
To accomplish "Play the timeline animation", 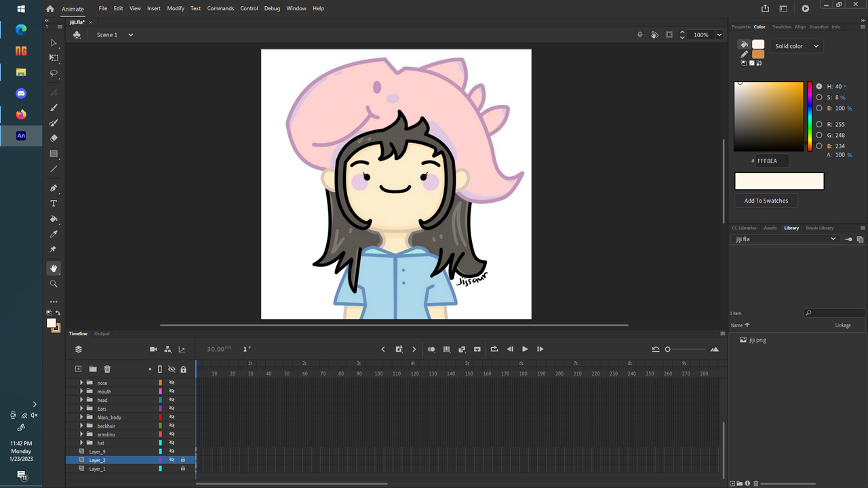I will (525, 349).
